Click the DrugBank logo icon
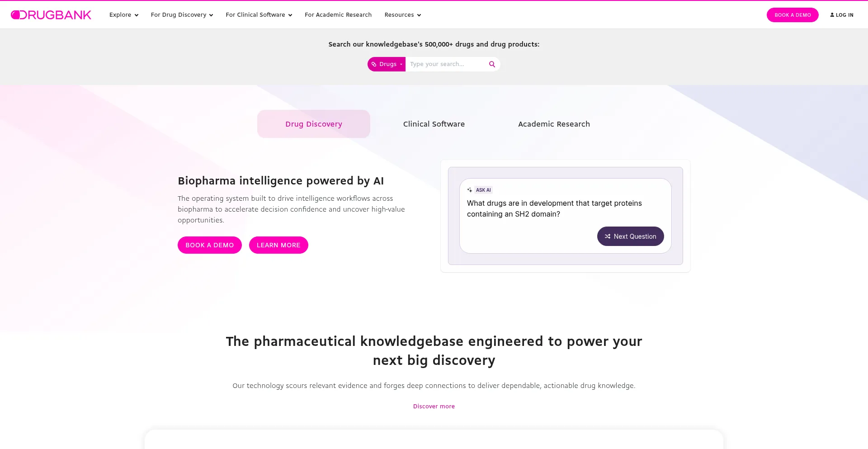Screen dimensions: 868x449 15,14
